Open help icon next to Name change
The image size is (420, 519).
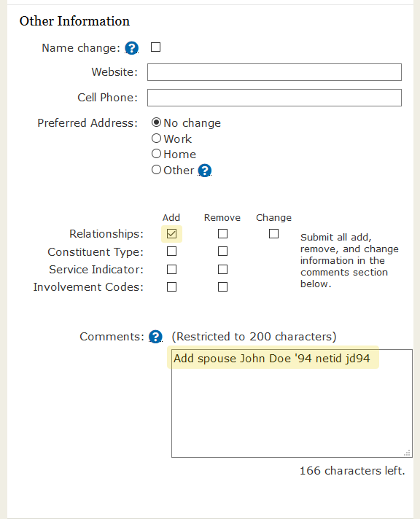131,48
